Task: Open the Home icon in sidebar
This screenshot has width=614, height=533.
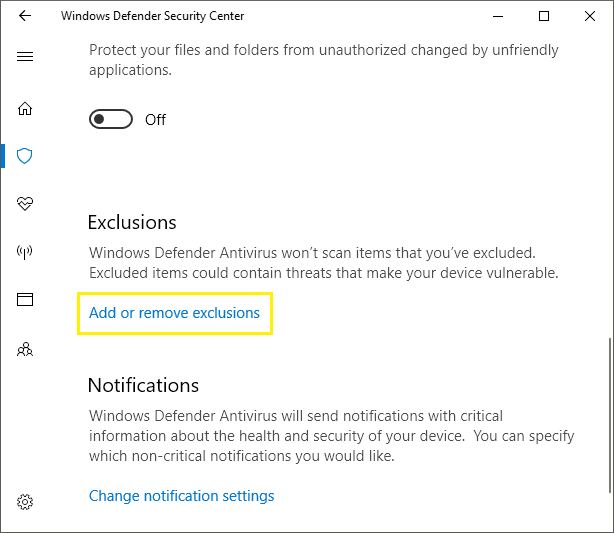Action: [x=25, y=108]
